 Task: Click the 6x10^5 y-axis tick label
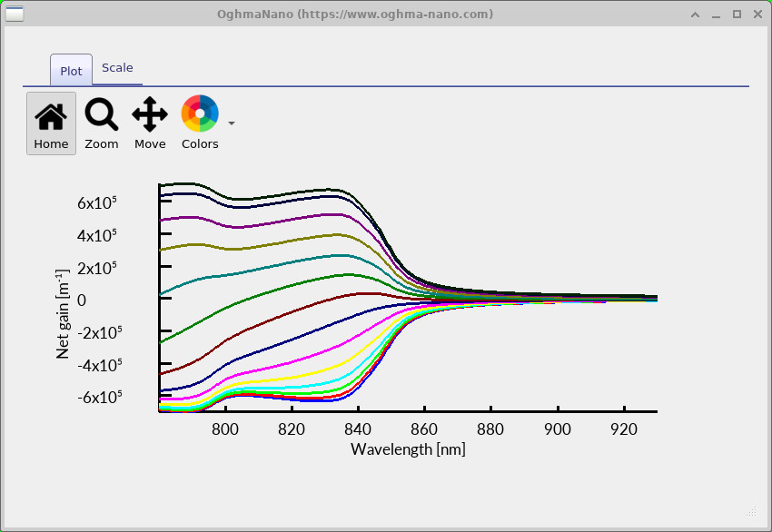97,202
